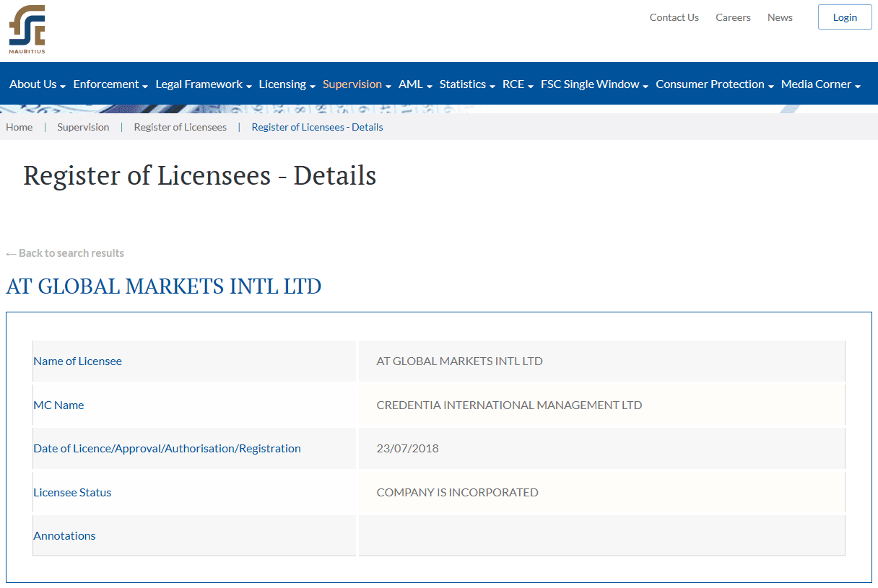Open the Media Corner menu
Viewport: 878px width, 588px height.
click(x=821, y=84)
